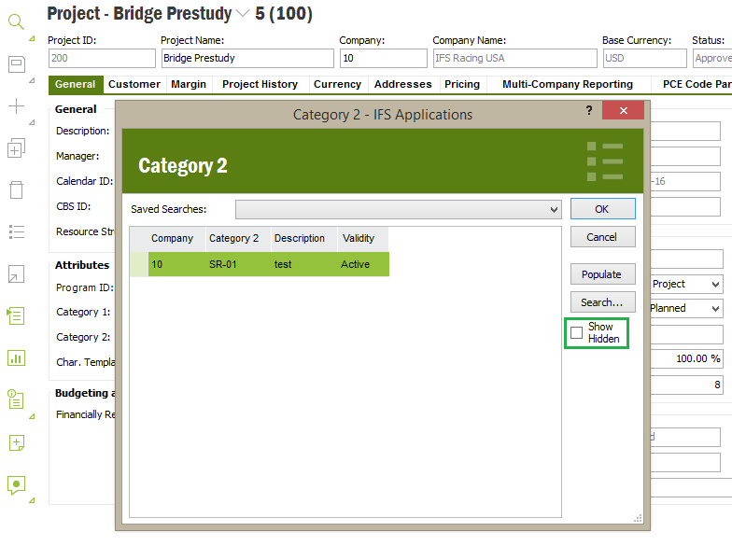
Task: Click the list icon in Category 2 banner
Action: tap(605, 161)
